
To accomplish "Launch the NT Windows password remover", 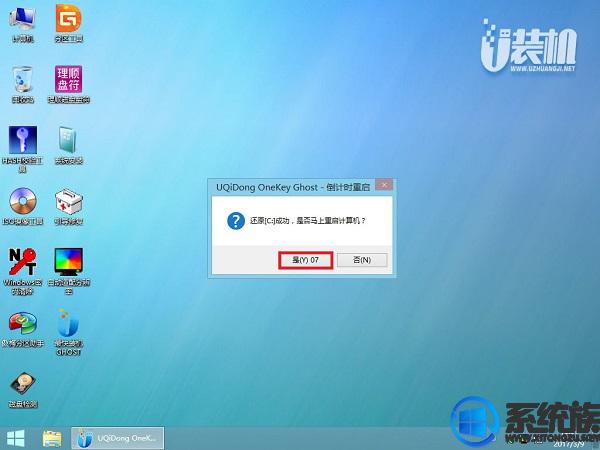I will point(23,271).
